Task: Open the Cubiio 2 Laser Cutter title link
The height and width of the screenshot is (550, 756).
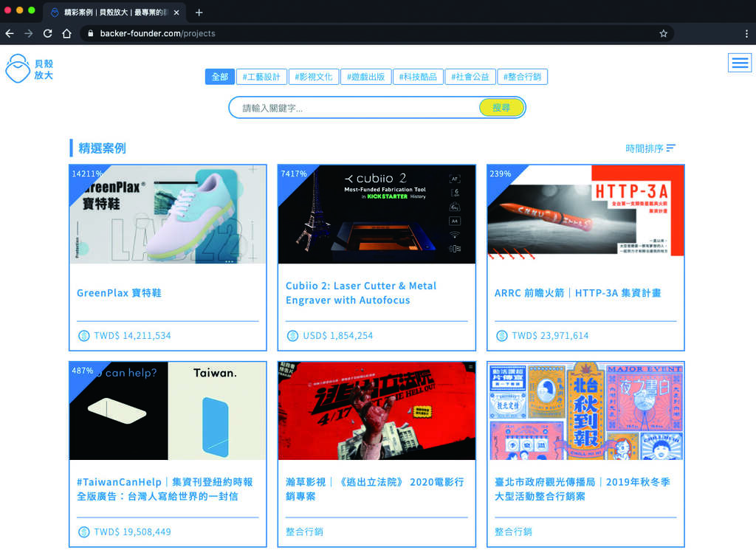Action: (361, 292)
